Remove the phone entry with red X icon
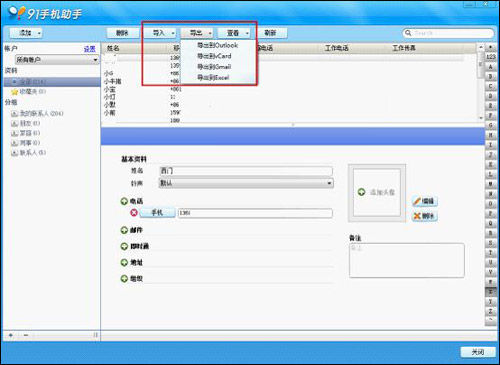Screen dimensions: 500x365 pyautogui.click(x=134, y=213)
